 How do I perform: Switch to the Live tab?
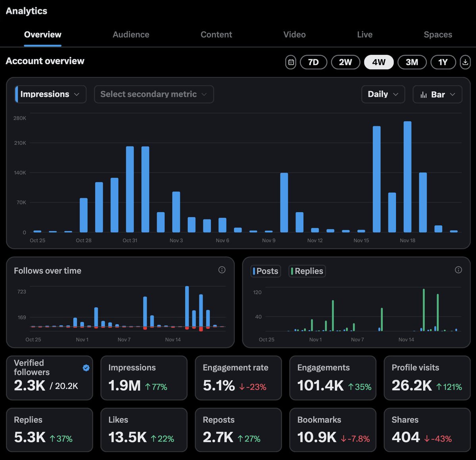[x=365, y=34]
